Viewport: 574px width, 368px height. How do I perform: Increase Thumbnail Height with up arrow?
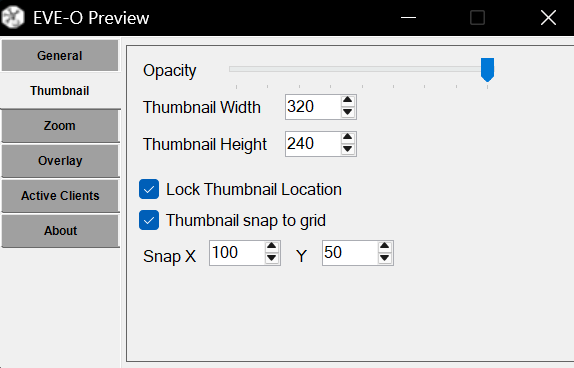click(347, 138)
